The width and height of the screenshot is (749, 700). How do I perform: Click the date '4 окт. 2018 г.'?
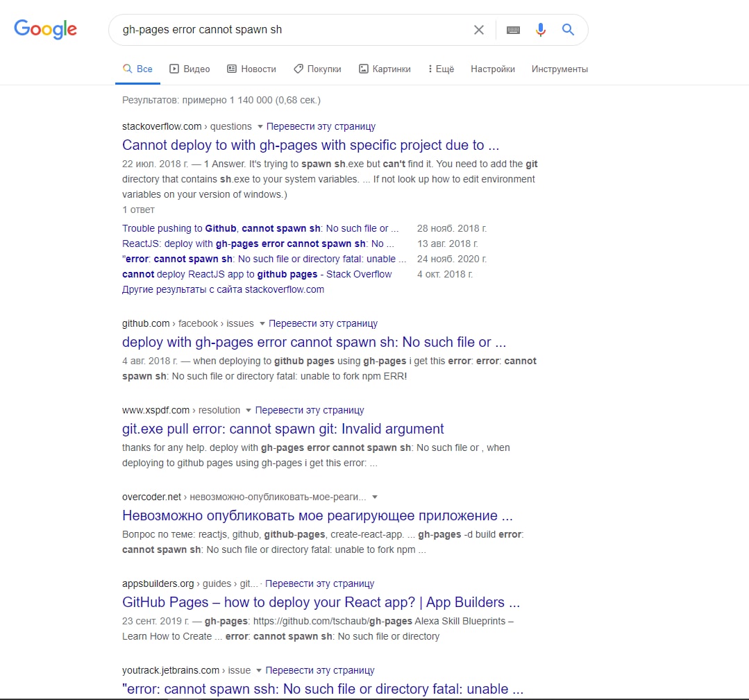click(445, 275)
